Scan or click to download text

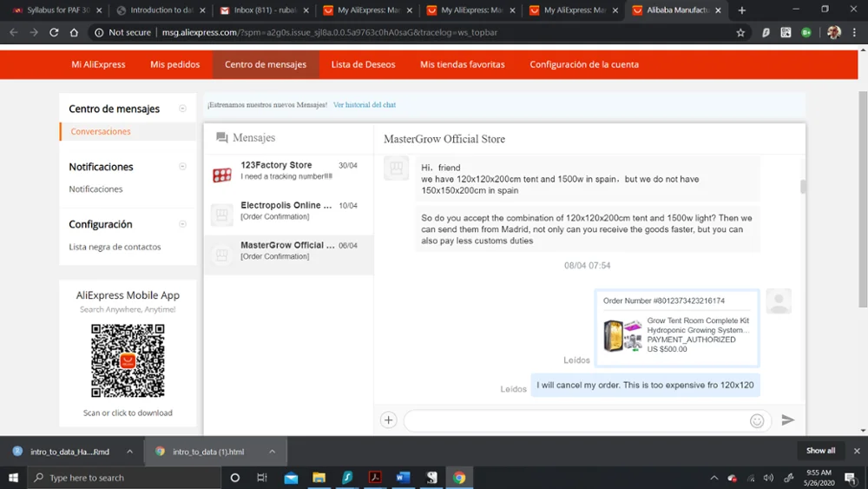click(128, 413)
